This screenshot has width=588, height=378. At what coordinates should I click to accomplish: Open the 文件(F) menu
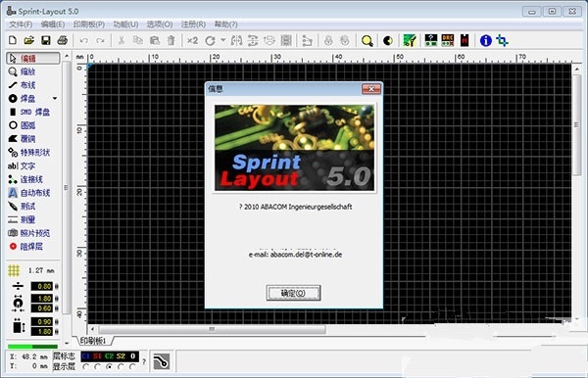click(x=21, y=24)
